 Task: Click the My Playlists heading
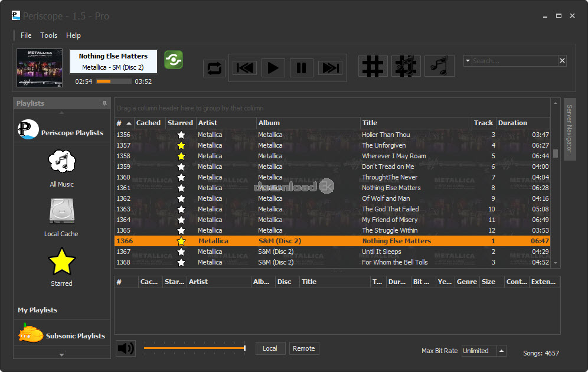38,310
